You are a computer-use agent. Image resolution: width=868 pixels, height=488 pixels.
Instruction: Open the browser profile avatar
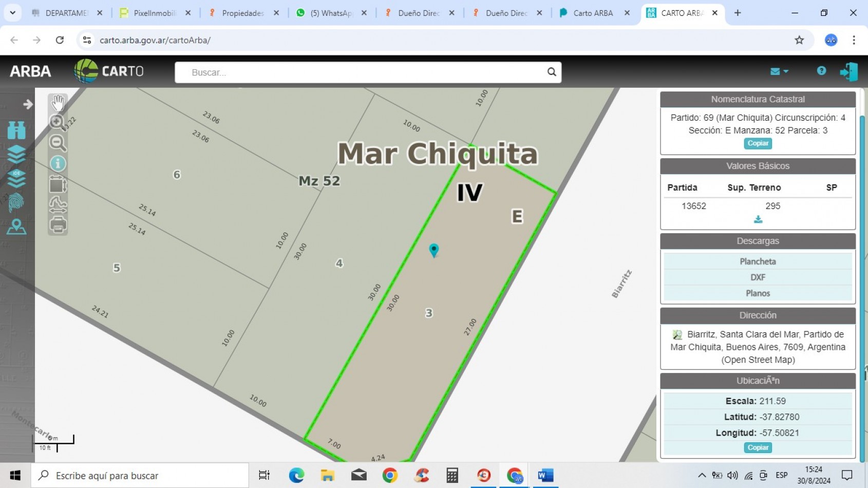click(831, 40)
